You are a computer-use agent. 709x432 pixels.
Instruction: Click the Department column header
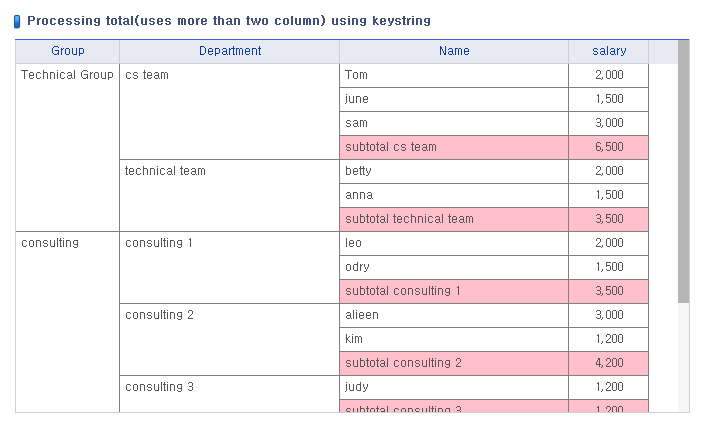(230, 51)
